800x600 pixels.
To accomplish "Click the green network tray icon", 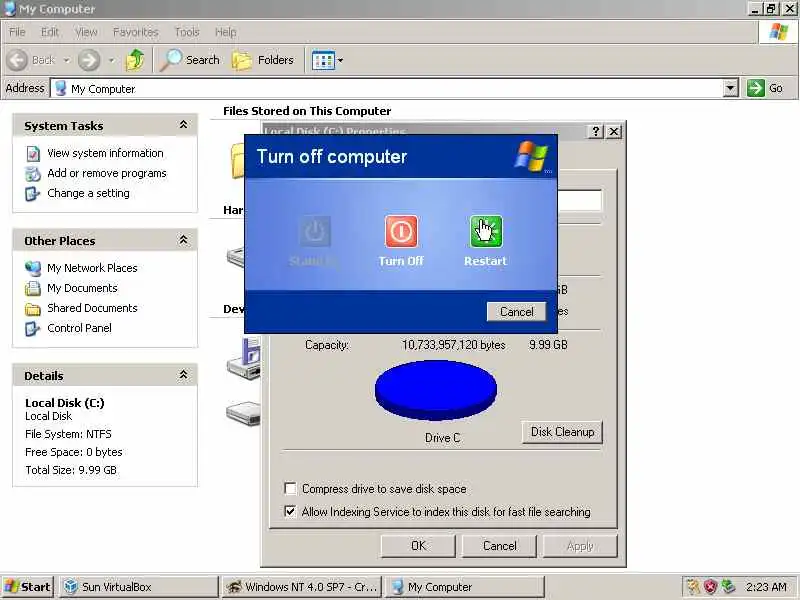I will pyautogui.click(x=728, y=587).
